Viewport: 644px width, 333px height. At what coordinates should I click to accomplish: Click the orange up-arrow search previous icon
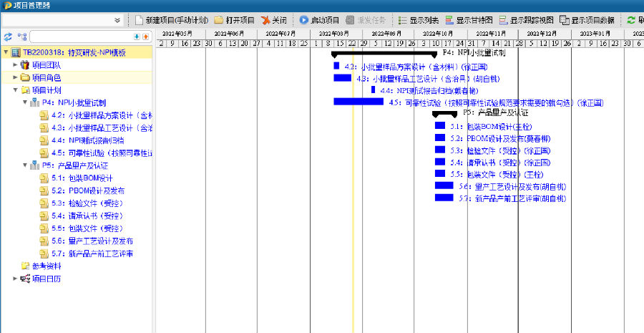pos(145,37)
